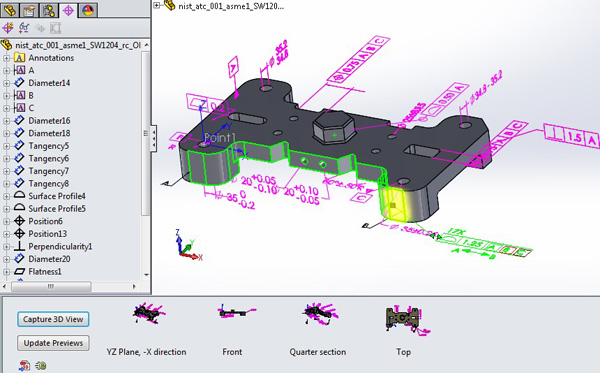The width and height of the screenshot is (600, 373).
Task: Expand datum A tree node
Action: point(6,71)
